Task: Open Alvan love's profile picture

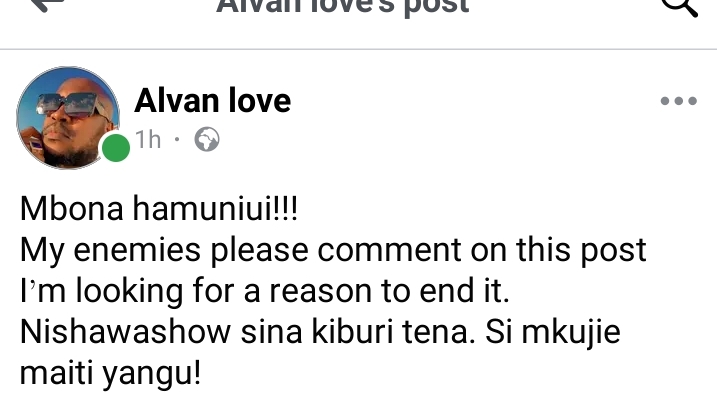Action: [68, 118]
